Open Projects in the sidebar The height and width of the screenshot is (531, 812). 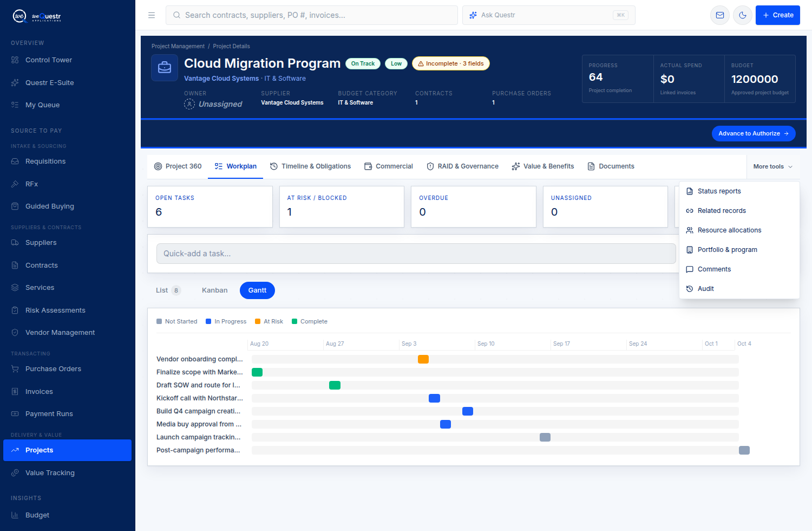coord(67,450)
